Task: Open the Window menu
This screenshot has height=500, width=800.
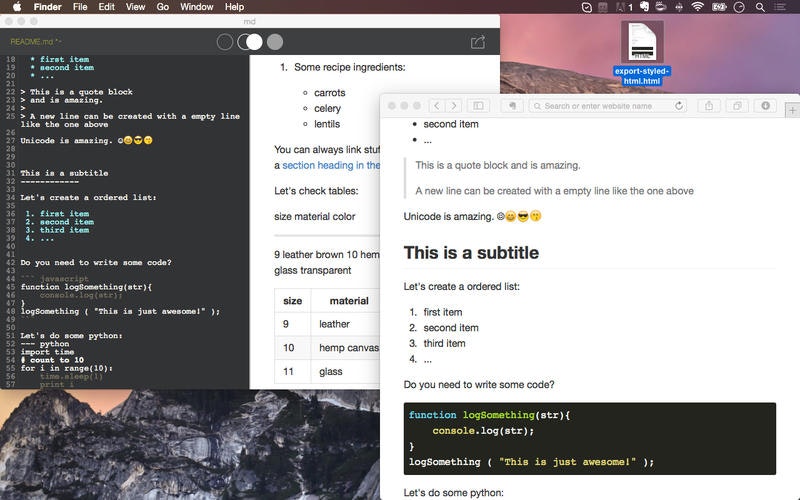Action: (196, 7)
